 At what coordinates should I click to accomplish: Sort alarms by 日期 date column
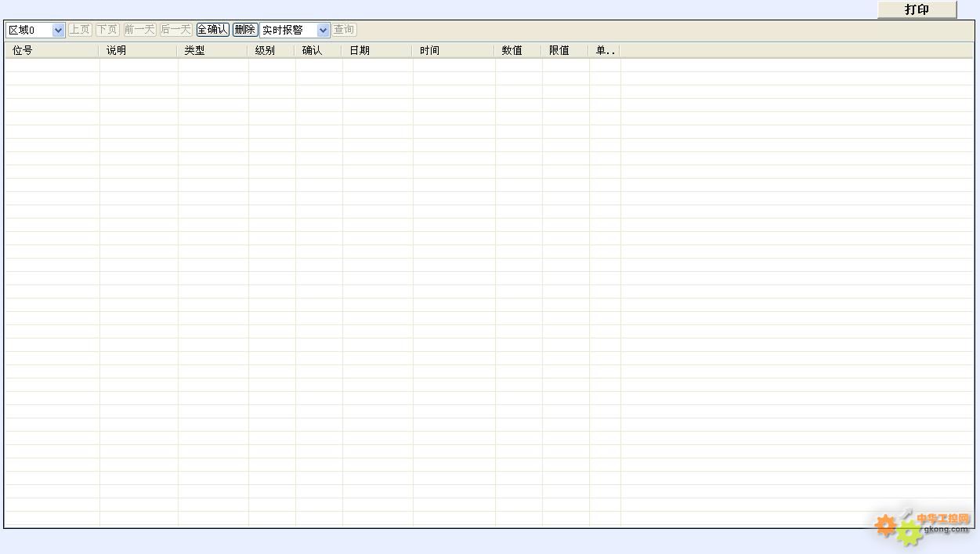[377, 50]
